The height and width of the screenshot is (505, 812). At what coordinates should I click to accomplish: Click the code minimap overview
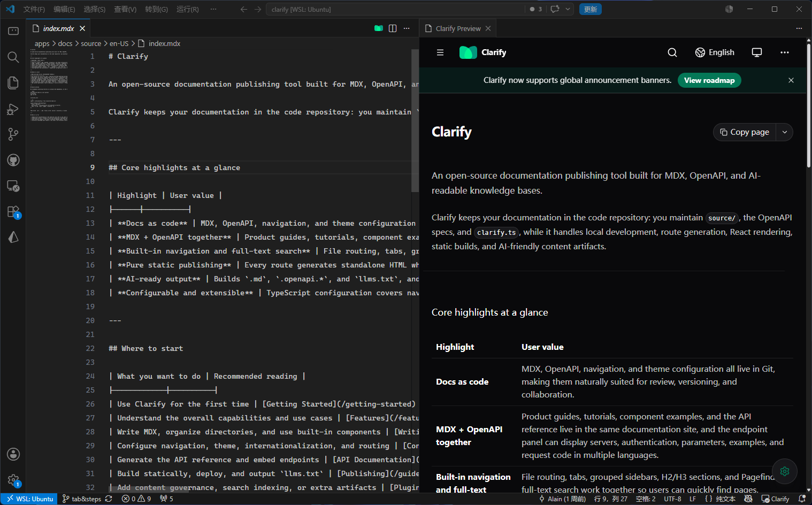click(49, 86)
